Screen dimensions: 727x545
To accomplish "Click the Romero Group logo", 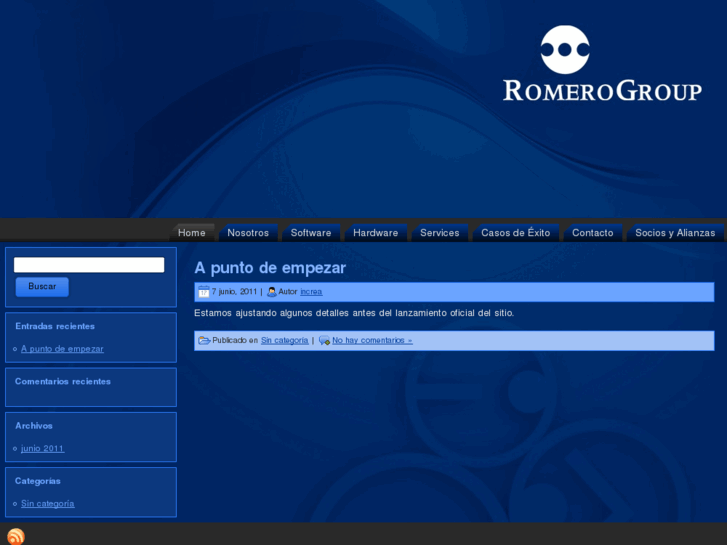I will (x=602, y=64).
